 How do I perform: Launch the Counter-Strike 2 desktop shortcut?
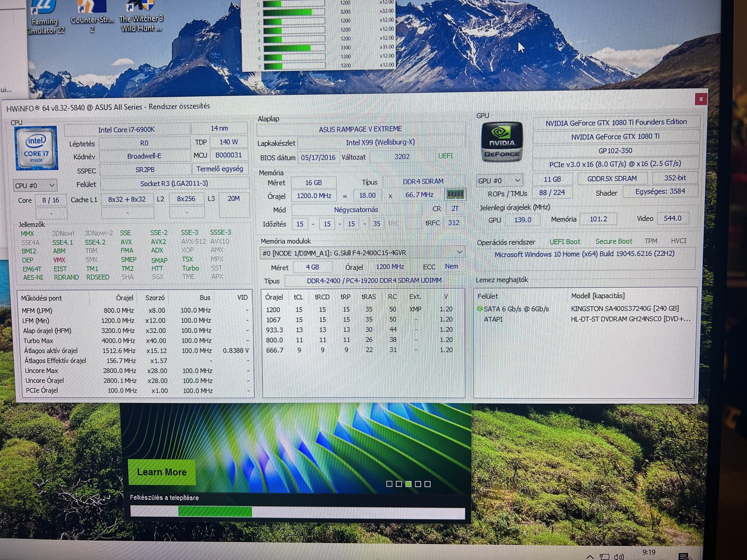(92, 17)
